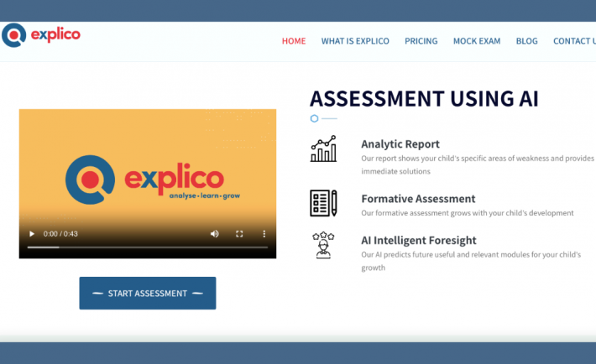Go to the HOME menu item

(294, 41)
